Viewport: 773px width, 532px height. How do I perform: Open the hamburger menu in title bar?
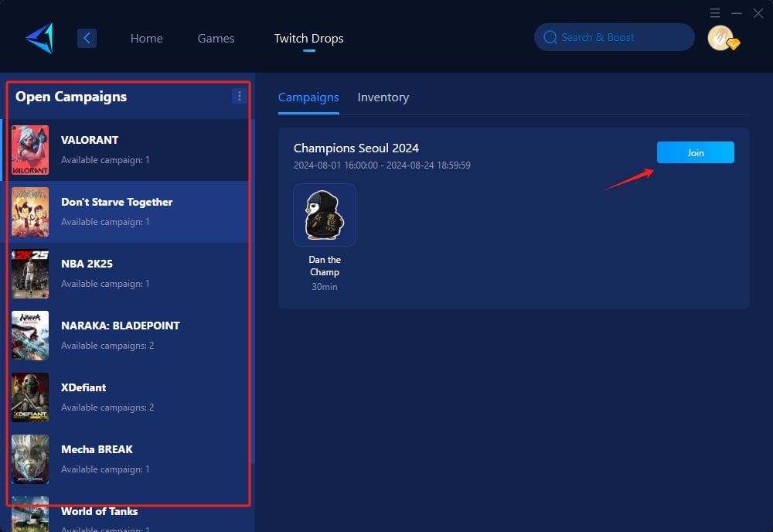tap(715, 13)
